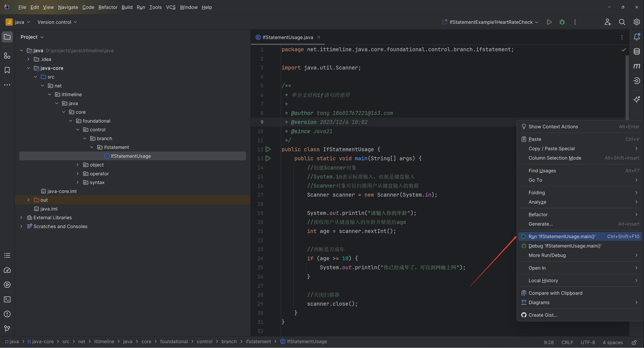Close the IfStatementUsage.java tab
Screen dimensions: 644x348
319,37
